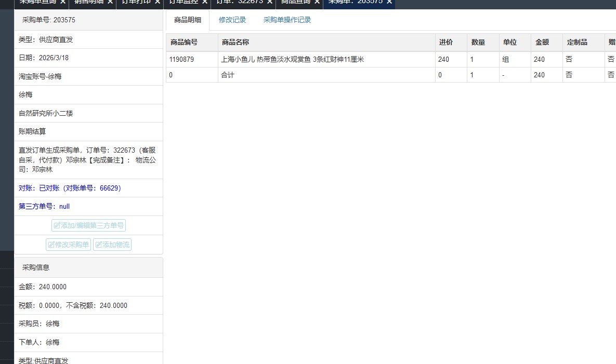Close the 采购单查询 tab
This screenshot has width=616, height=364.
click(62, 2)
